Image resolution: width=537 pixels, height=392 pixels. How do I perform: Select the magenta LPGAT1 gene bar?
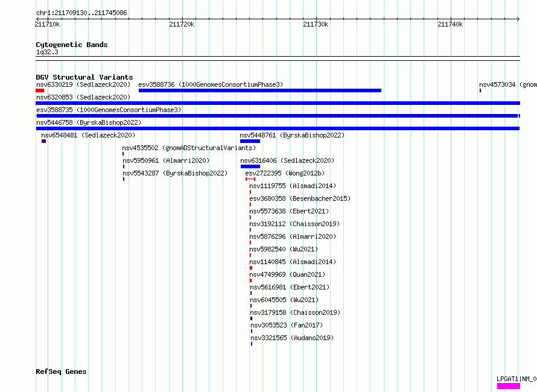click(x=509, y=386)
